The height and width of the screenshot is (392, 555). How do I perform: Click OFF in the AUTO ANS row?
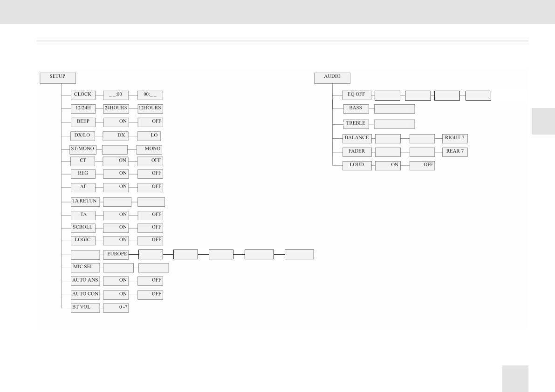150,281
